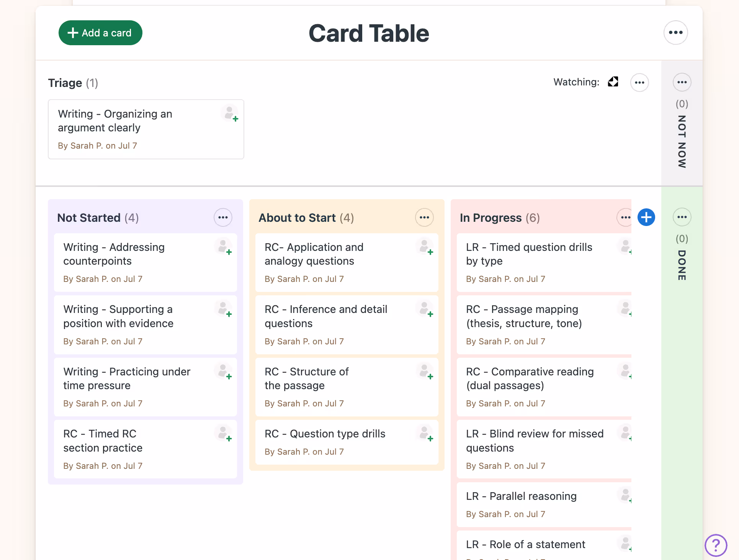The height and width of the screenshot is (560, 739).
Task: Open the Not Now column options menu
Action: coord(682,82)
